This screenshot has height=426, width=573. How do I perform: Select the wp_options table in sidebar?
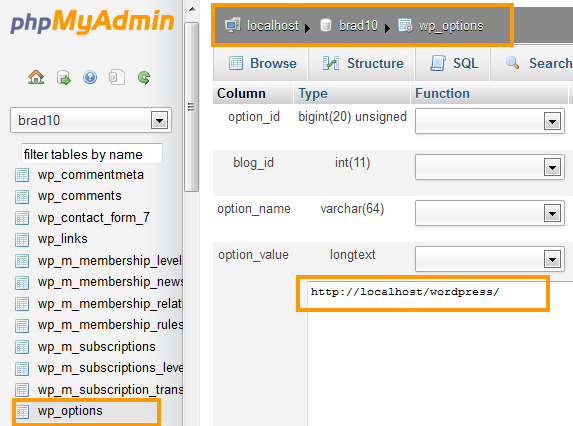(x=70, y=411)
